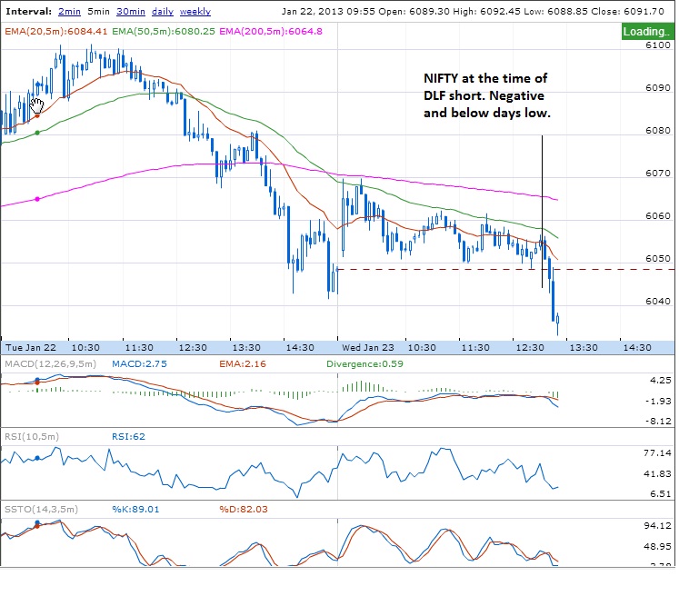The width and height of the screenshot is (679, 616).
Task: Click the EMA(200,5m):6064.8 legend label
Action: [x=271, y=31]
